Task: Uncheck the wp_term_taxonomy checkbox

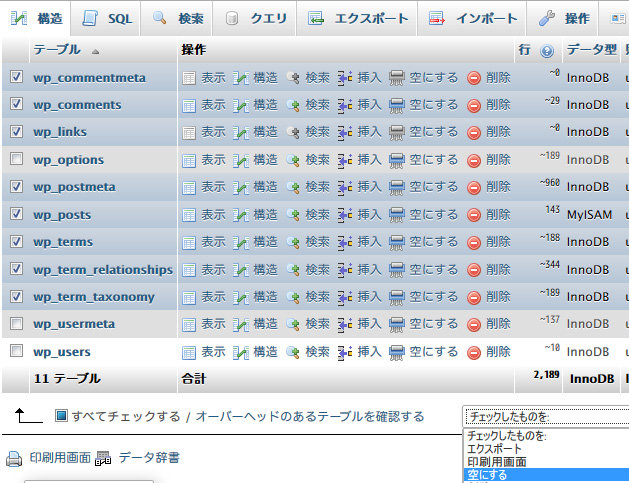Action: coord(16,297)
